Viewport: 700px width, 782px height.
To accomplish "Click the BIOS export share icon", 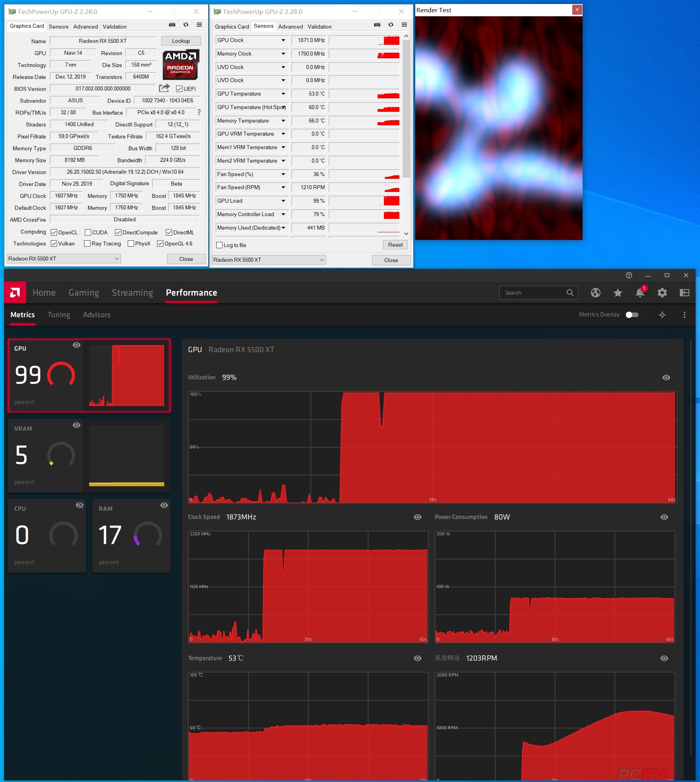I will 164,88.
